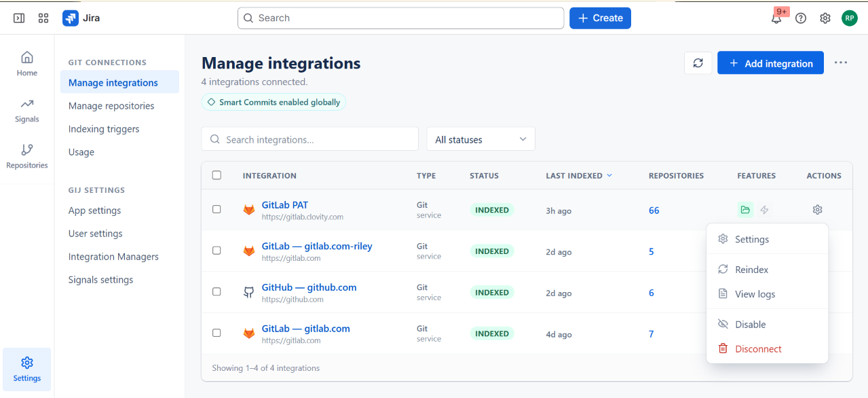Click the Add integration button

click(770, 63)
